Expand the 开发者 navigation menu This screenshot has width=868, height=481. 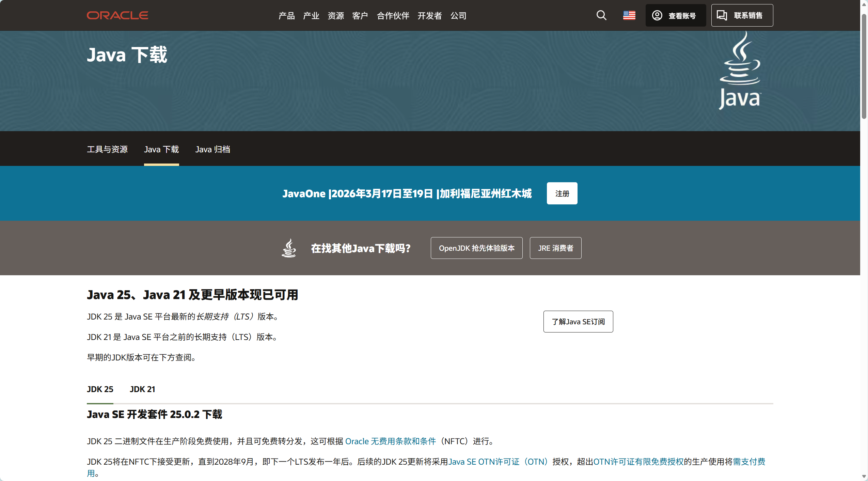[429, 16]
